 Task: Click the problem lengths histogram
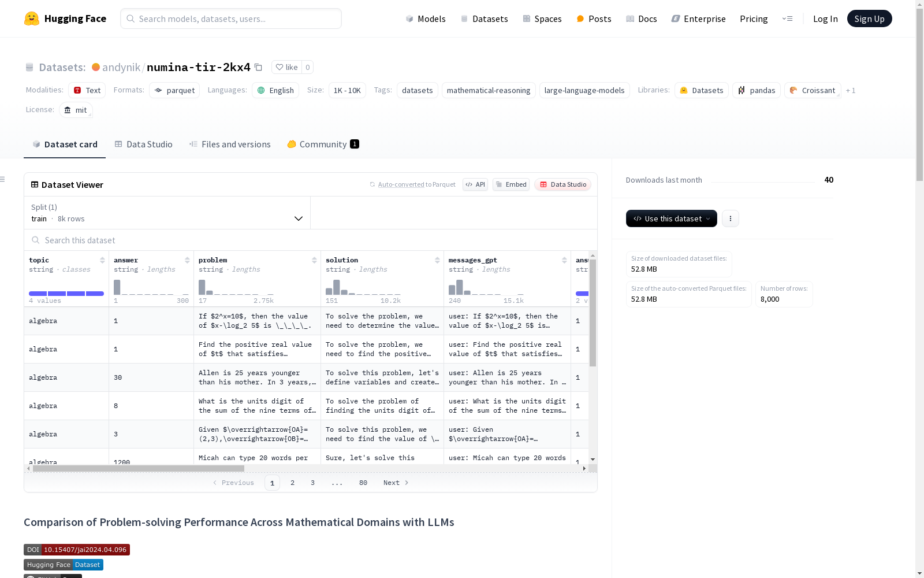(x=236, y=287)
